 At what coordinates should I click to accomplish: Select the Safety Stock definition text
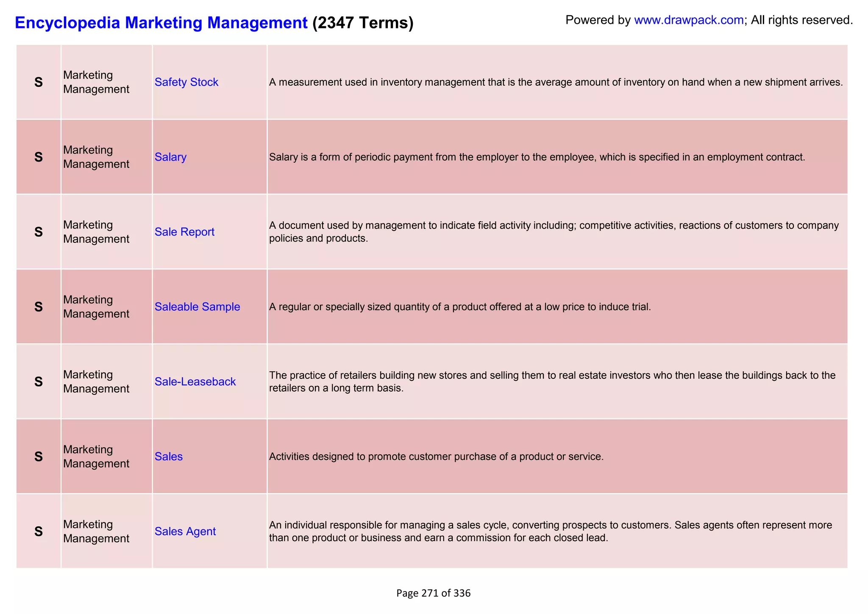tap(556, 82)
